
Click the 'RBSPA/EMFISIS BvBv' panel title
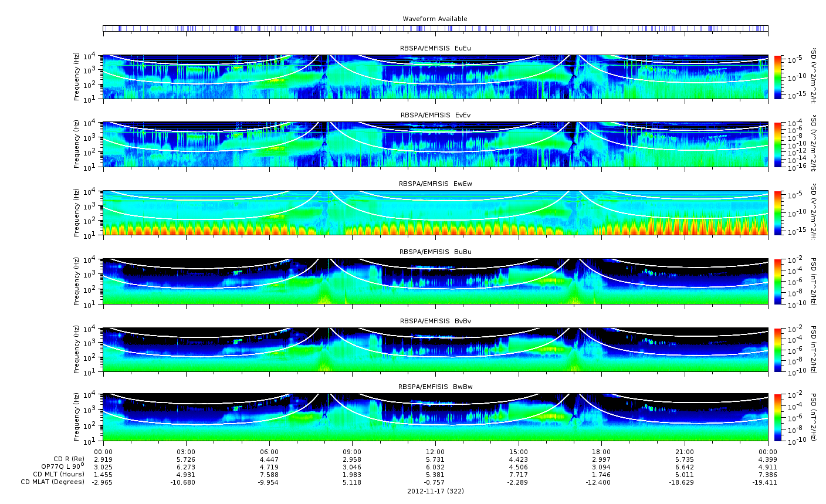(435, 321)
